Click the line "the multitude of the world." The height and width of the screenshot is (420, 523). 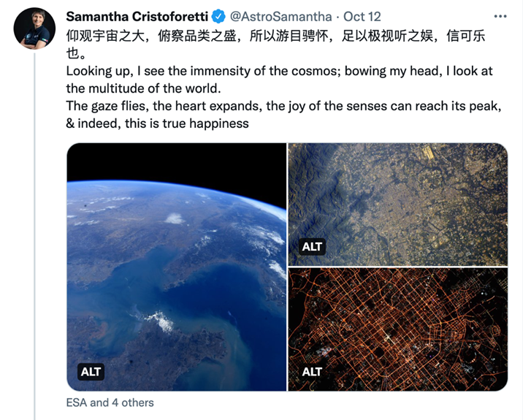pos(142,88)
